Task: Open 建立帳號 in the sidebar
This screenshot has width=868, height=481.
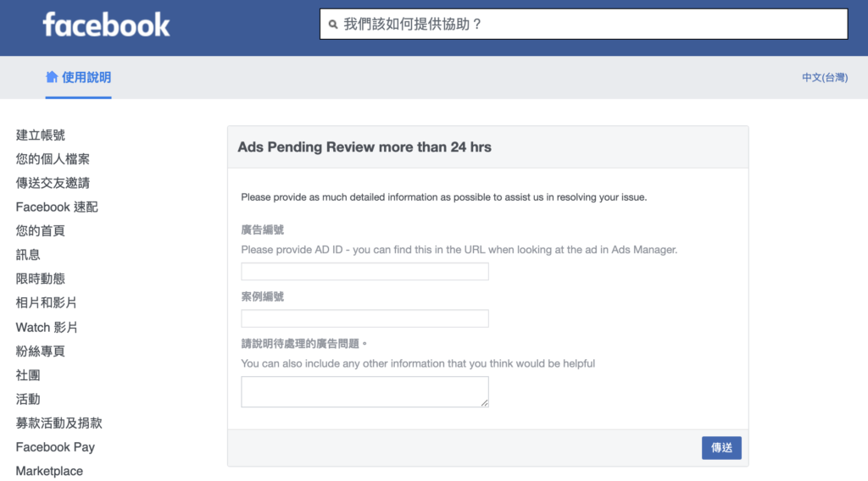Action: click(41, 135)
